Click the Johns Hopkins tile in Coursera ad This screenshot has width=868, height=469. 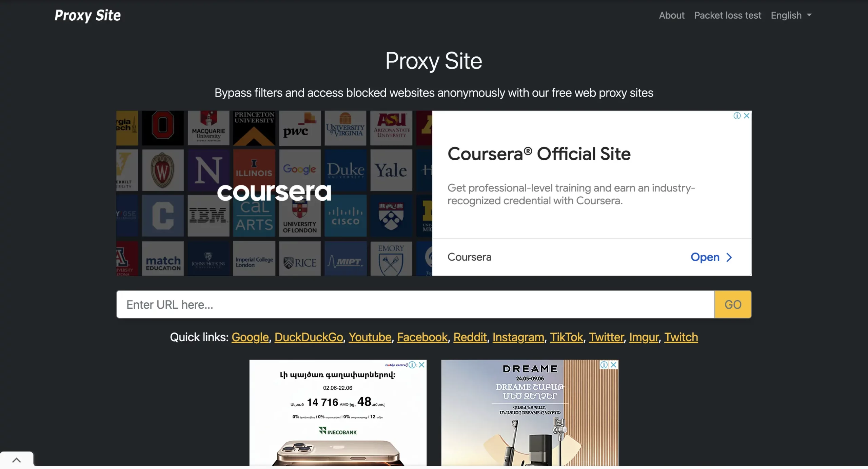pyautogui.click(x=208, y=258)
